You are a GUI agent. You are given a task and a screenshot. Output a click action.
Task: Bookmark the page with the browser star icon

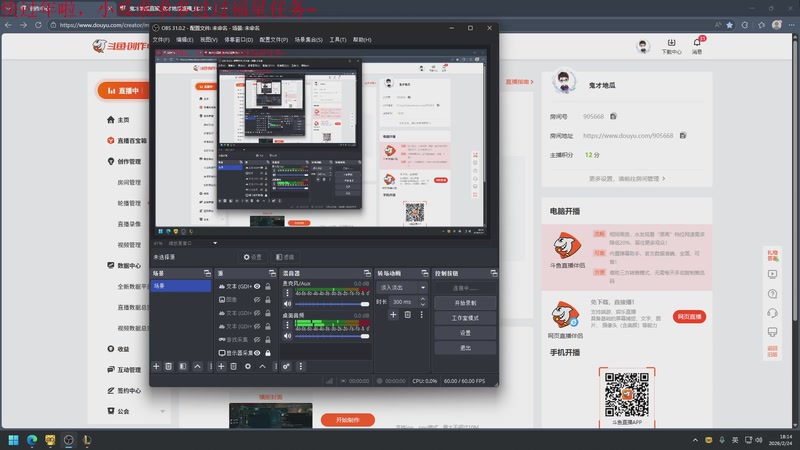click(730, 24)
